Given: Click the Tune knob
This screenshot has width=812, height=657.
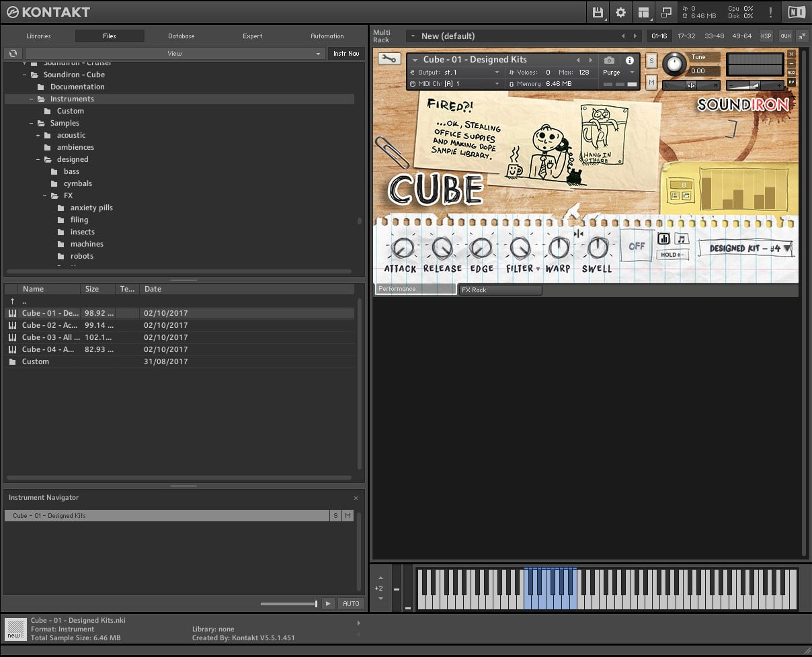Looking at the screenshot, I should click(673, 64).
